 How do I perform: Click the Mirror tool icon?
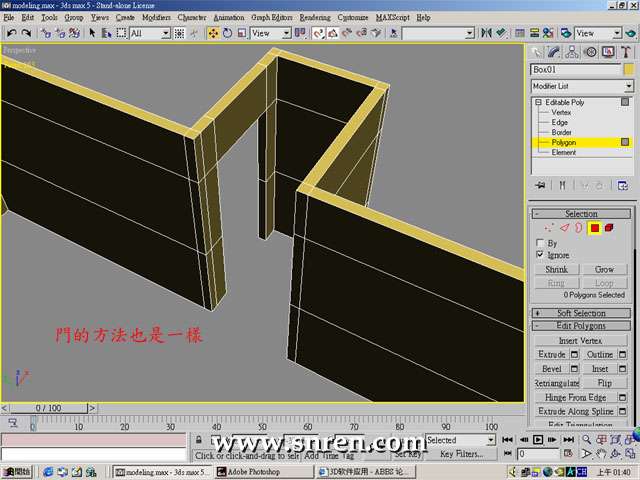click(486, 33)
